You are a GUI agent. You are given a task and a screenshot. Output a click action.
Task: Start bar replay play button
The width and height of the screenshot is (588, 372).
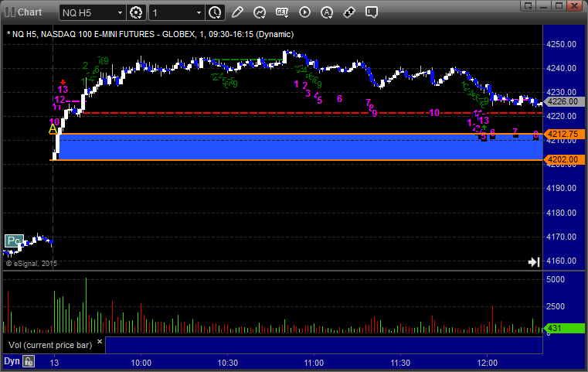click(x=304, y=12)
